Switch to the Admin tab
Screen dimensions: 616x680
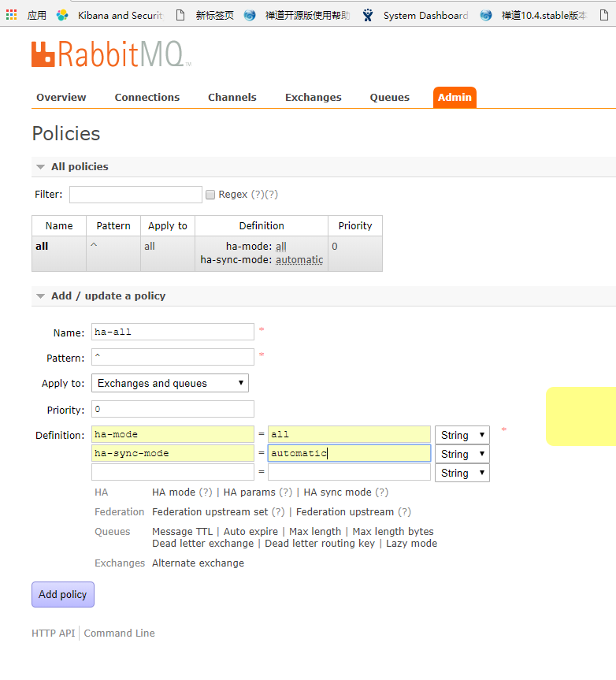(455, 97)
